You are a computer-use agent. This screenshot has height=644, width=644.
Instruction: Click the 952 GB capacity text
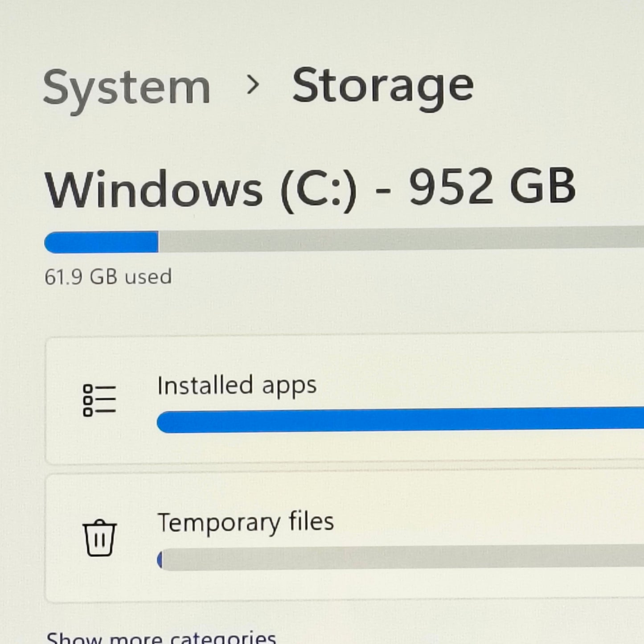click(x=492, y=188)
